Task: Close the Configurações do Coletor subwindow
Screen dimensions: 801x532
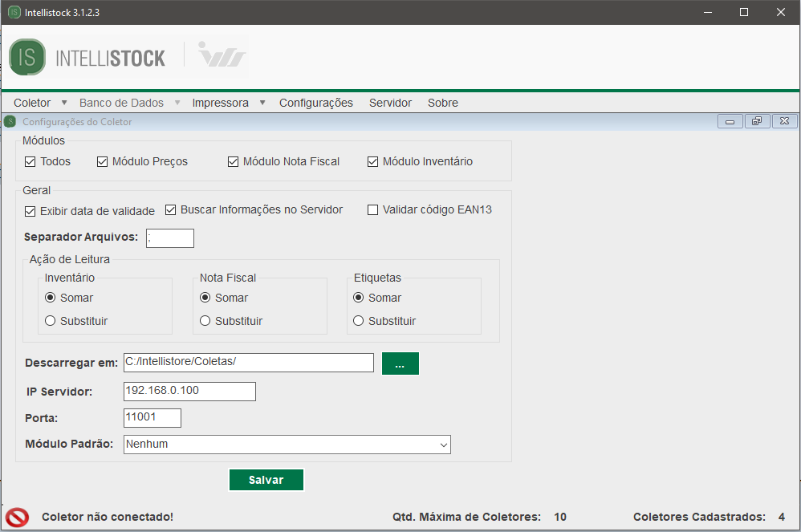Action: pyautogui.click(x=784, y=122)
